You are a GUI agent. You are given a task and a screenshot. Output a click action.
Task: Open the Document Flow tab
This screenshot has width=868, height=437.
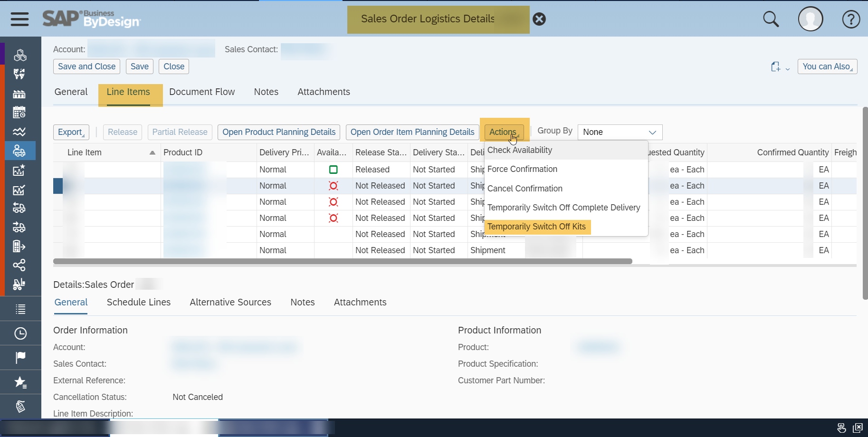(x=202, y=92)
